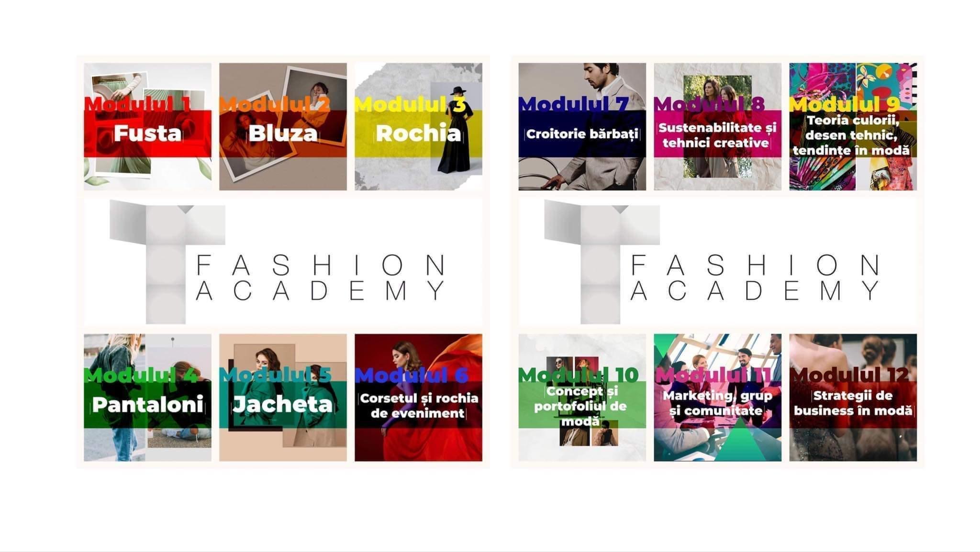Select Modulul 12 Strategii de business în modă
980x552 pixels.
click(x=853, y=397)
